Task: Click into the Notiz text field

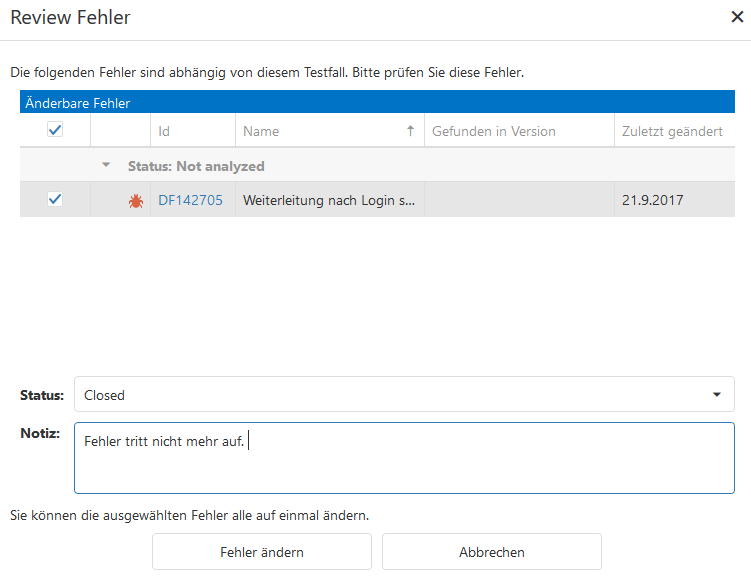Action: pos(404,465)
